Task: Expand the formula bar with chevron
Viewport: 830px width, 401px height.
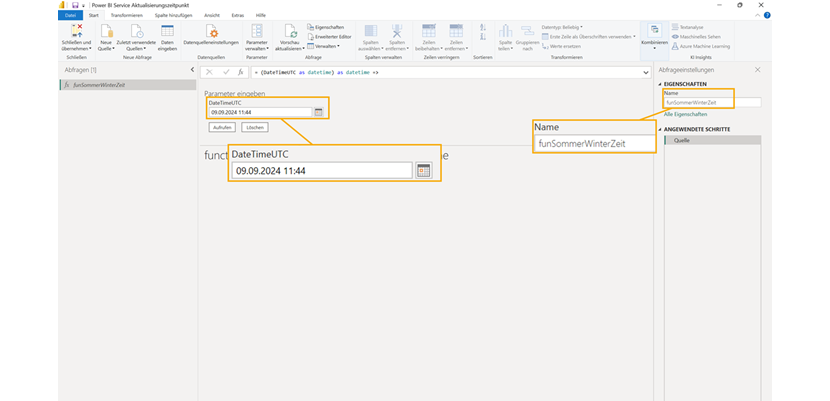Action: [647, 72]
